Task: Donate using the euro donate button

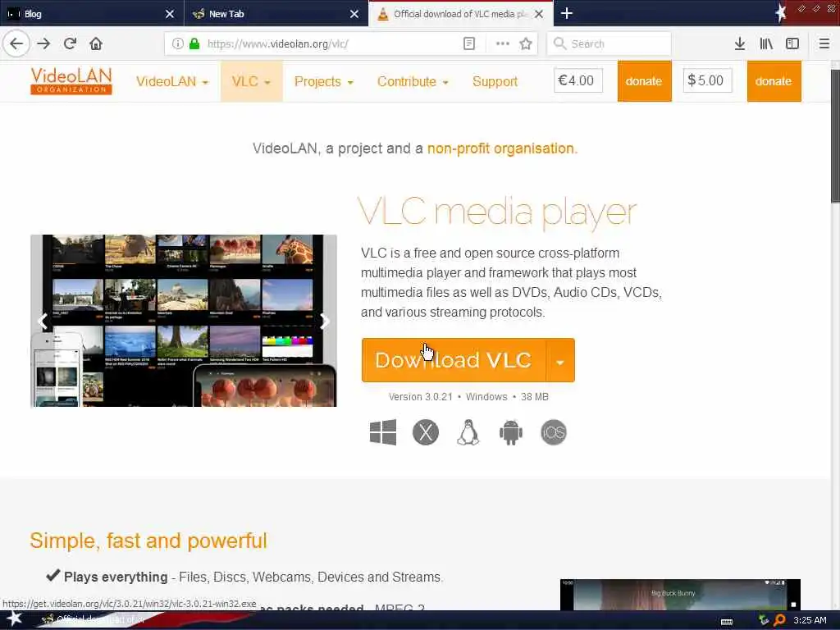Action: [x=645, y=81]
